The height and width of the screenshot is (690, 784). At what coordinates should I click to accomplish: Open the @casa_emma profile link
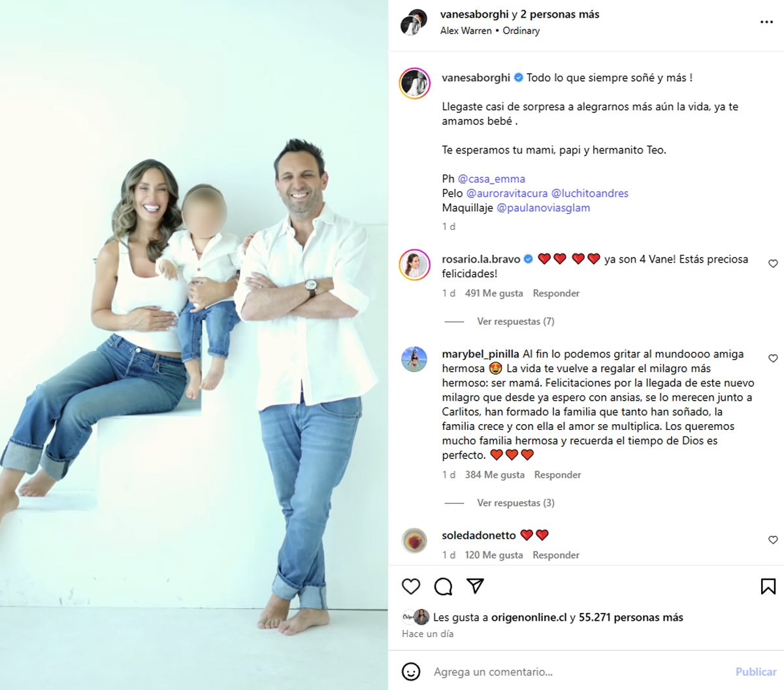[x=491, y=179]
